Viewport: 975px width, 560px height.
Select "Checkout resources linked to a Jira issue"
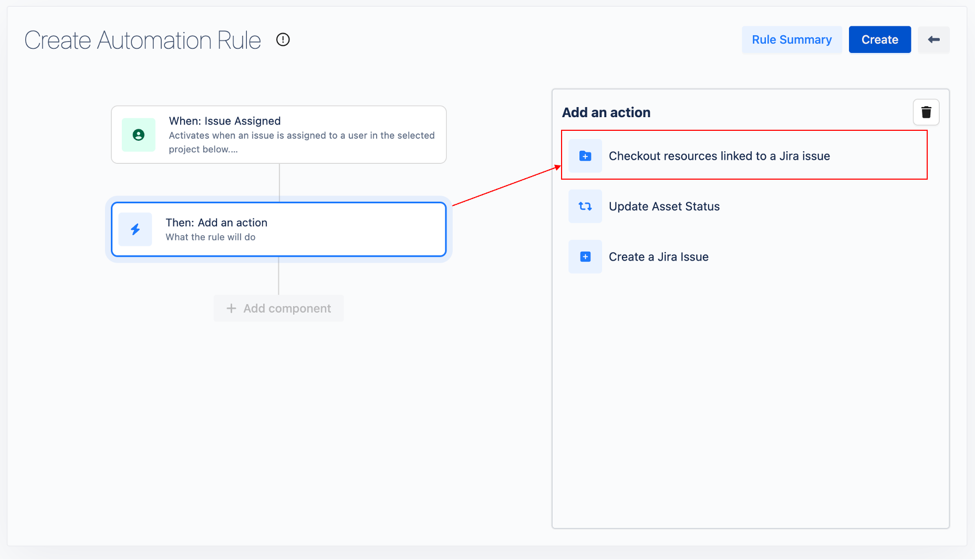point(719,156)
